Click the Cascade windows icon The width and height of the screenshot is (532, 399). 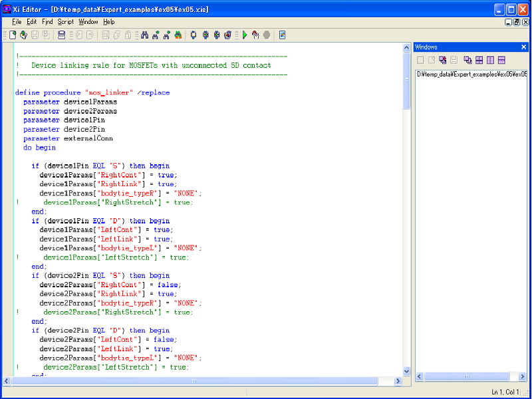tap(468, 60)
